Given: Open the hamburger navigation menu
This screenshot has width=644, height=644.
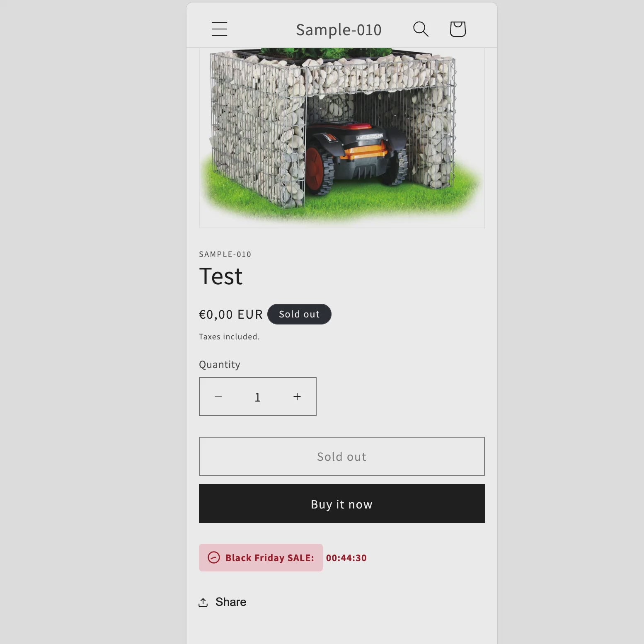Looking at the screenshot, I should point(219,29).
